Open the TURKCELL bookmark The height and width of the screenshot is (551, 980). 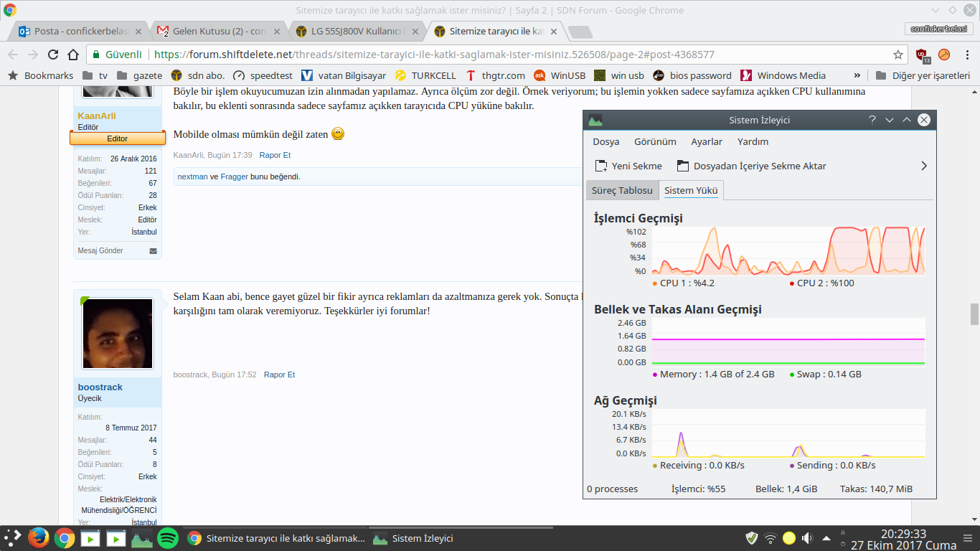click(x=425, y=75)
